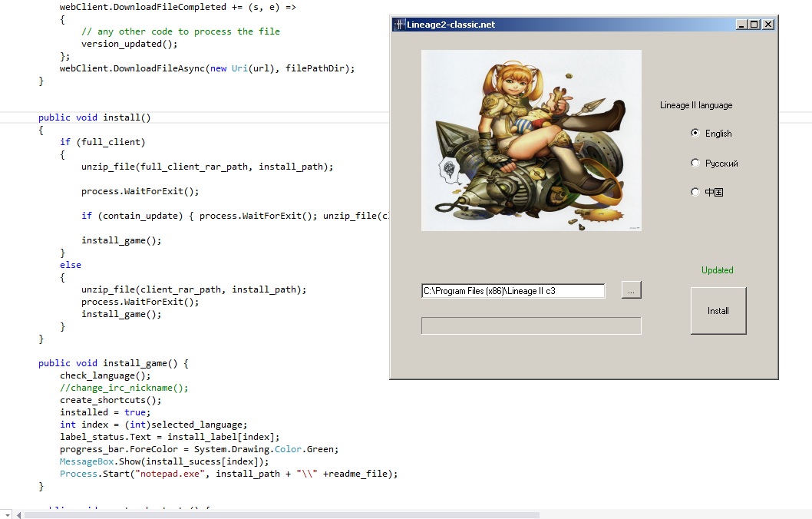
Task: Click the 'int index = (int)selected_language;' line
Action: click(x=153, y=425)
